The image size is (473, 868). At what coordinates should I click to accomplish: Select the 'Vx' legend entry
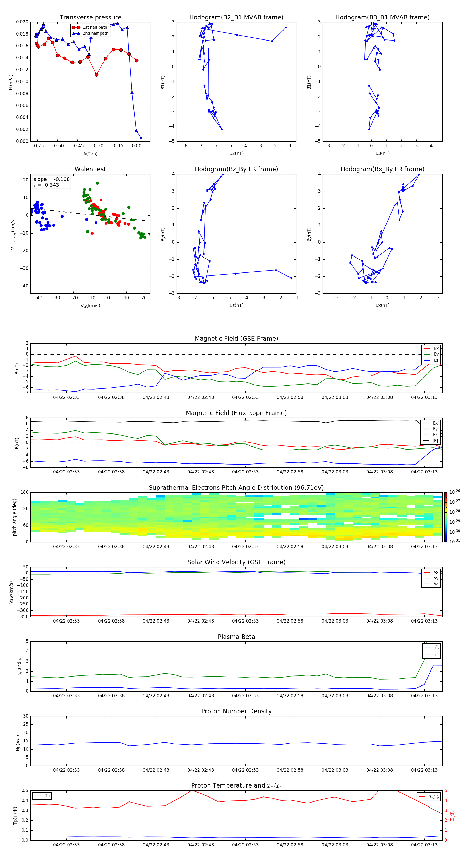[x=431, y=572]
